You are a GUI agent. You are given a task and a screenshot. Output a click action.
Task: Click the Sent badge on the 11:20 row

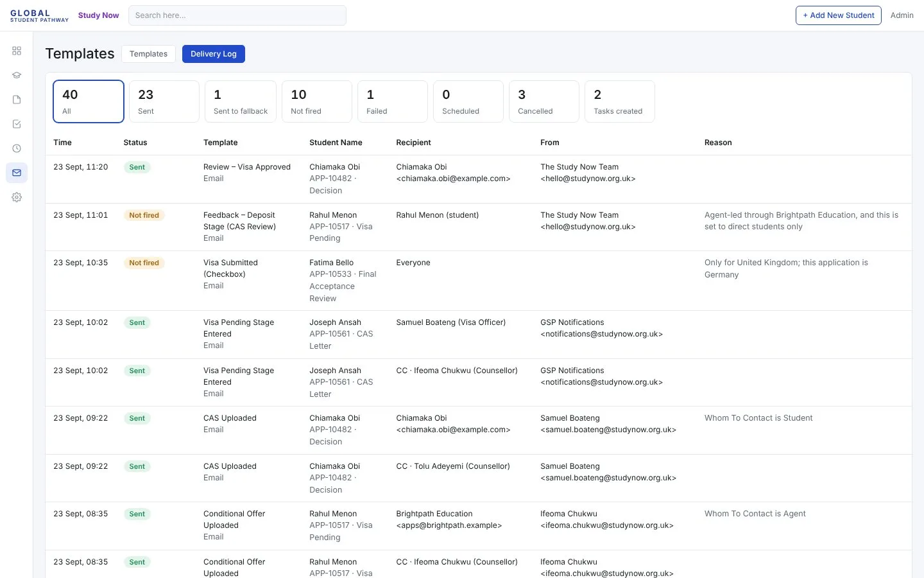(x=137, y=167)
